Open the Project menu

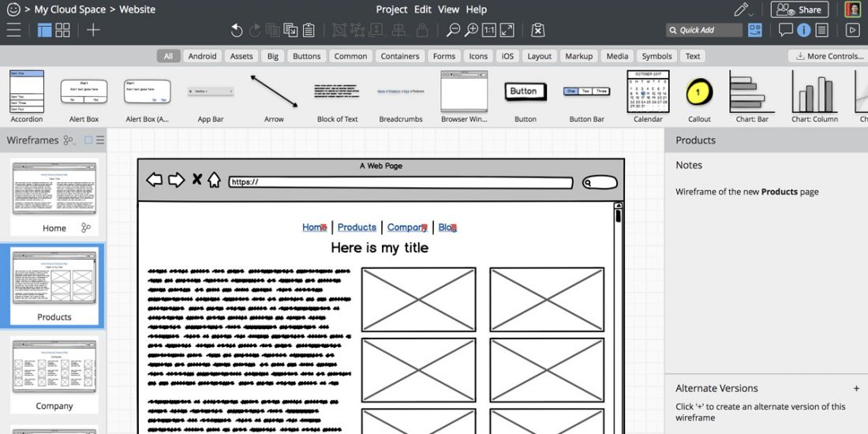pos(392,9)
